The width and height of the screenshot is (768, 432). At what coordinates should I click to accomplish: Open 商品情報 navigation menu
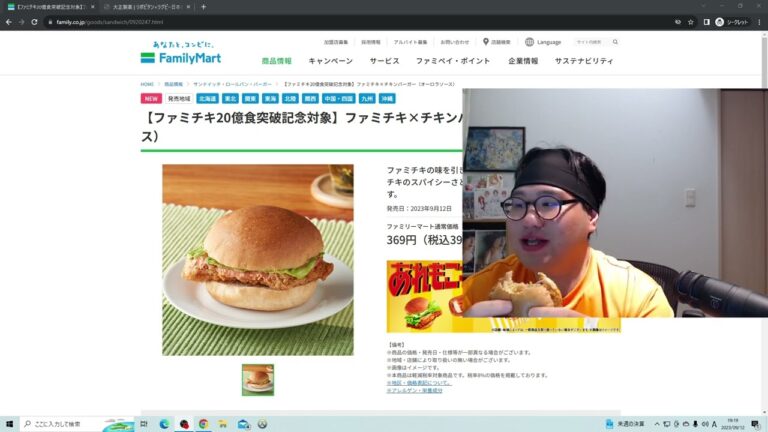[x=277, y=61]
